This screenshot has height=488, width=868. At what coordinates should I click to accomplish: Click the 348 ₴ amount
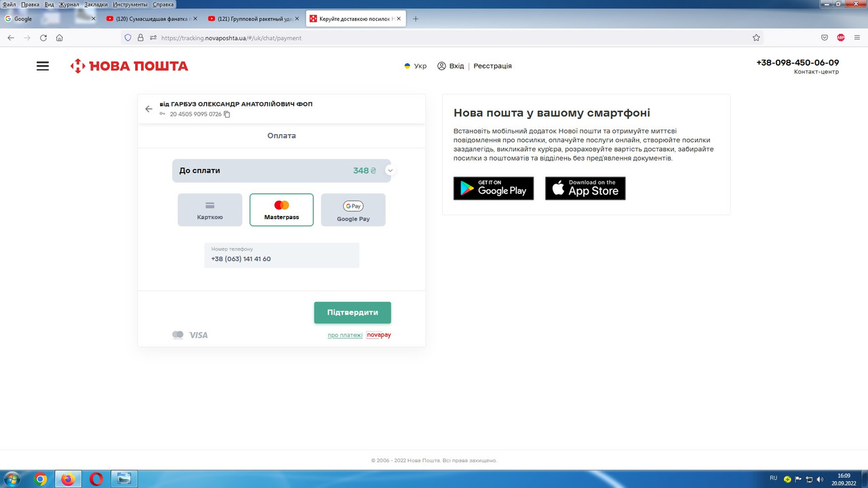365,171
